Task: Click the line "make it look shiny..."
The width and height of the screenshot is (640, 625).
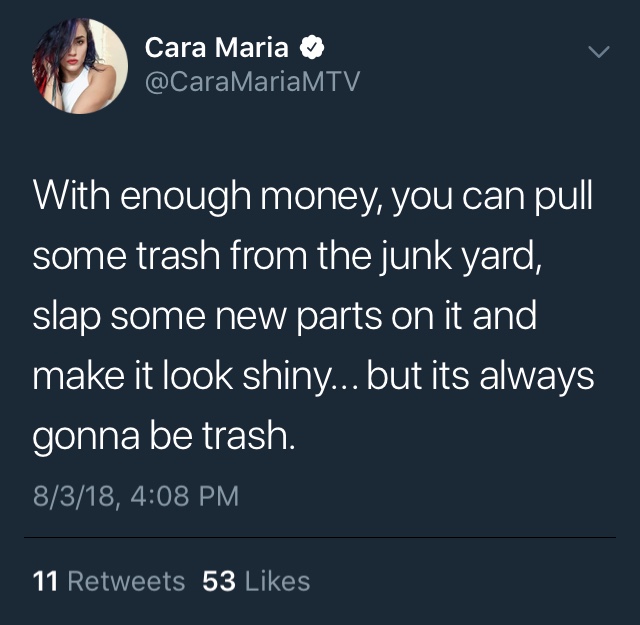Action: coord(195,376)
